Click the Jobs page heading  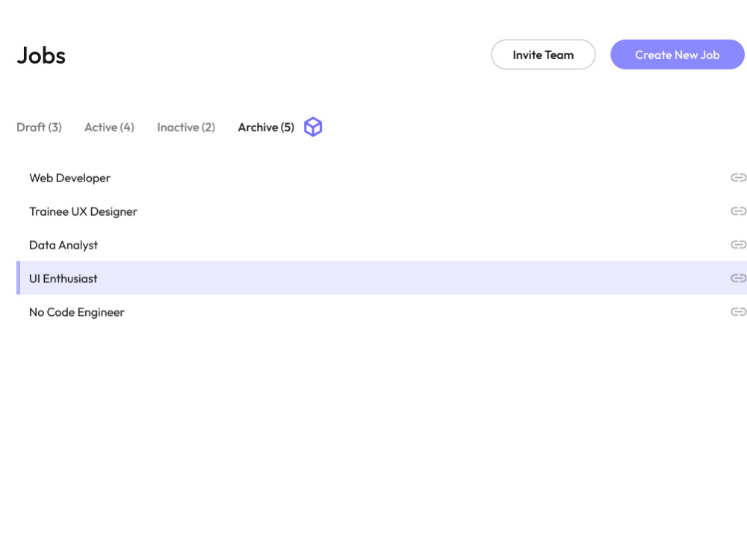point(41,55)
